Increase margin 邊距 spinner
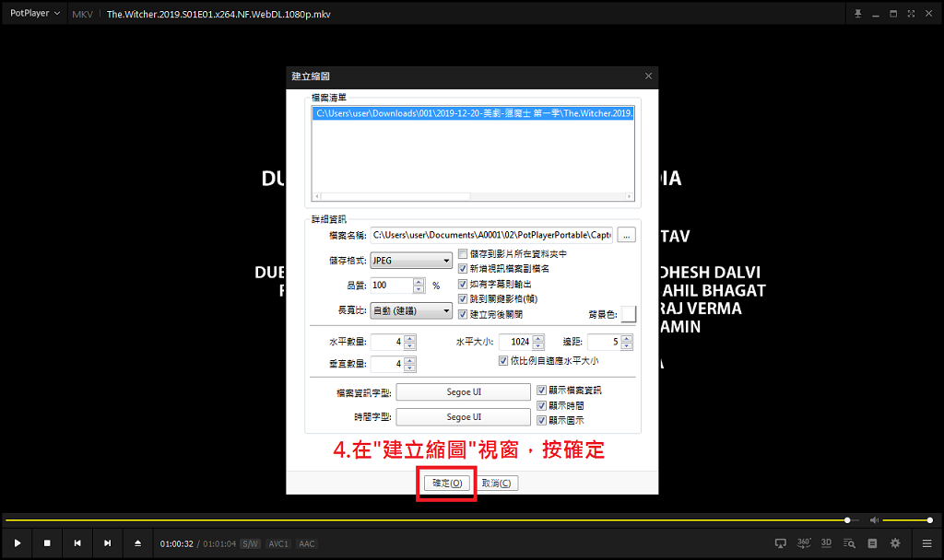The image size is (944, 560). point(627,339)
